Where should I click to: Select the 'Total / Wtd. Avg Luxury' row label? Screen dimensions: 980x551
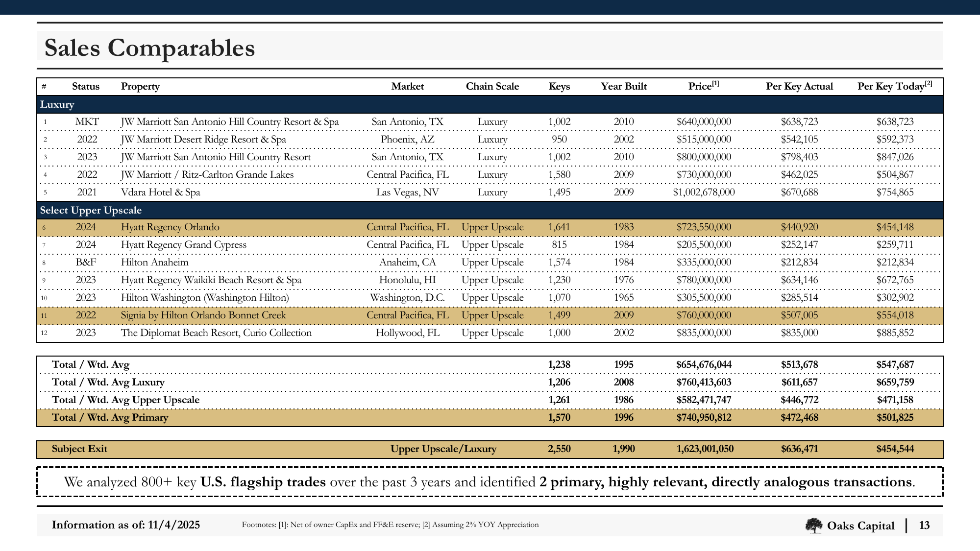pos(108,382)
